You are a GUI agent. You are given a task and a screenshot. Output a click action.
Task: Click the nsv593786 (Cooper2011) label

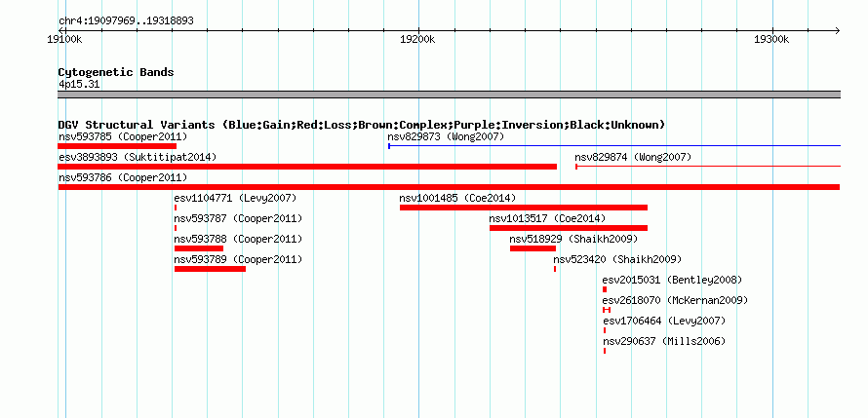tap(123, 177)
